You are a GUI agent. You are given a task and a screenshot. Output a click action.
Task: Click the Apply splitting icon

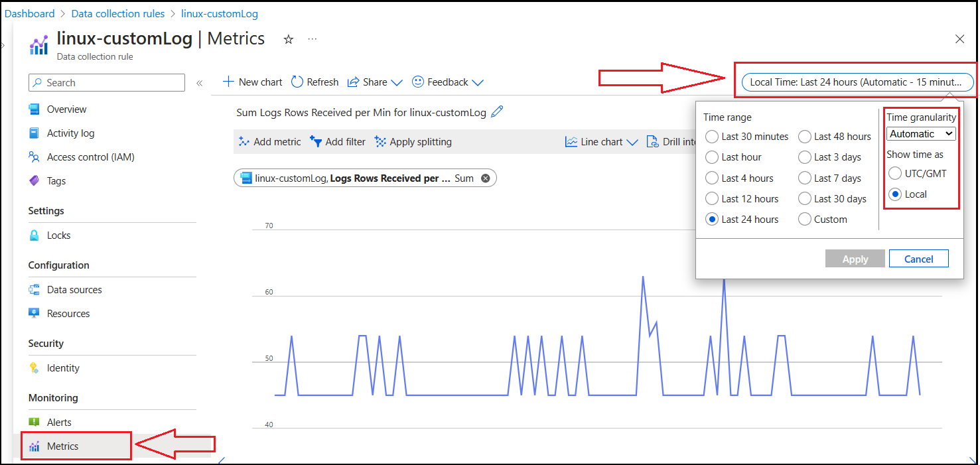point(380,141)
